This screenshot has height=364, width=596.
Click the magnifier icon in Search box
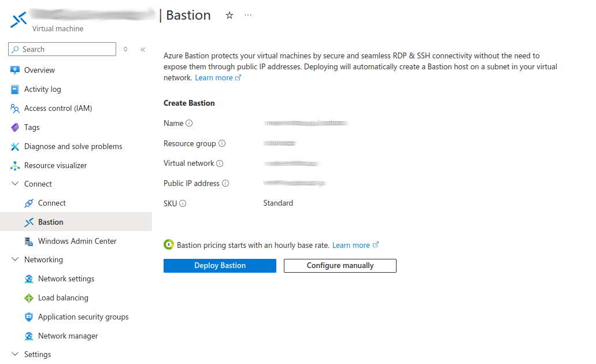[15, 49]
